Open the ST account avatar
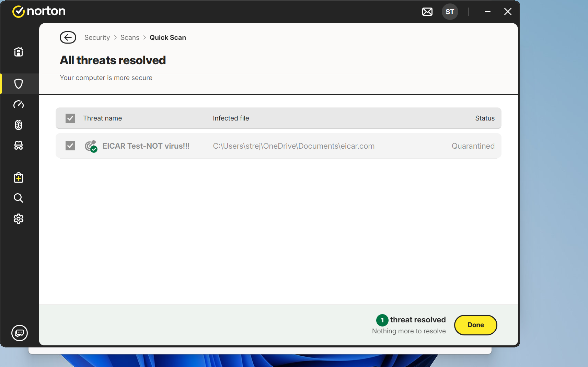This screenshot has width=588, height=367. (450, 12)
